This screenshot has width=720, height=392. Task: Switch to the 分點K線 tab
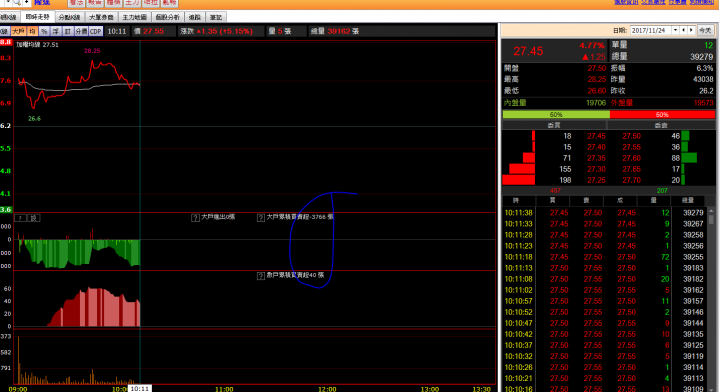click(x=69, y=17)
